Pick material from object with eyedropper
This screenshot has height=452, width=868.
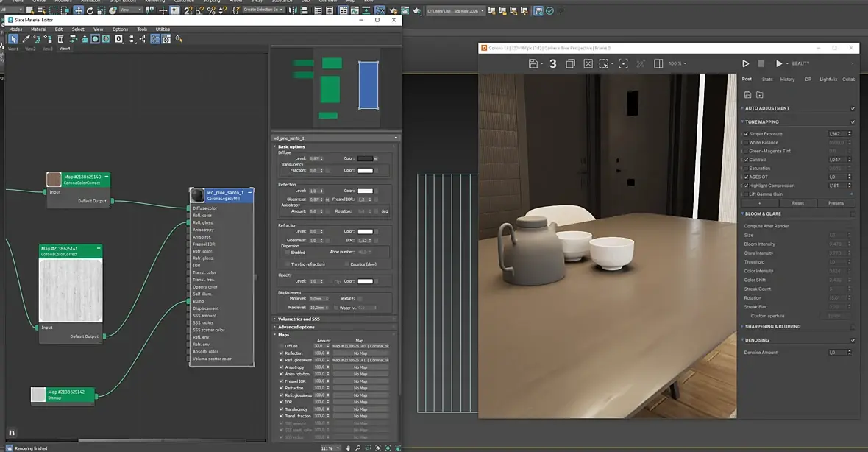pyautogui.click(x=26, y=39)
